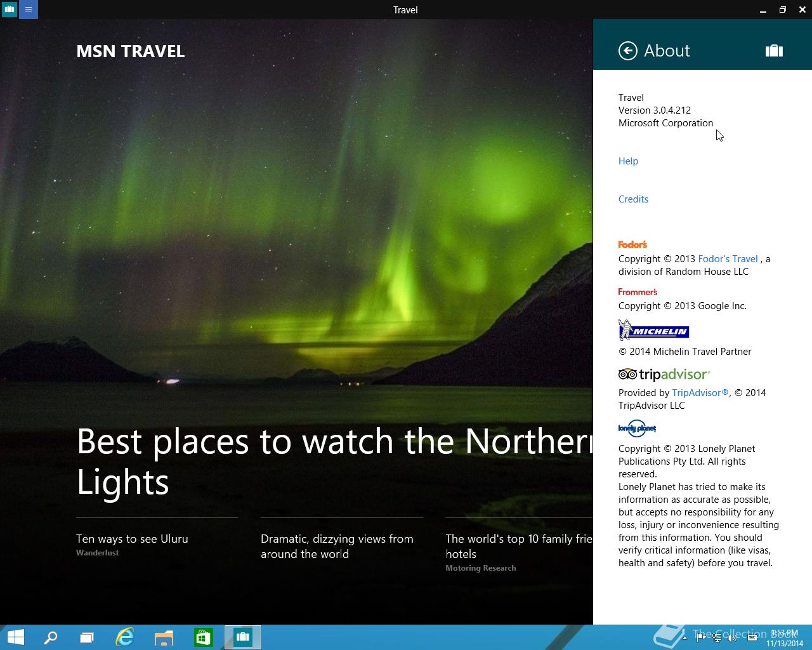Screen dimensions: 812x650
Task: Open the app options menu icon in title bar
Action: 29,10
